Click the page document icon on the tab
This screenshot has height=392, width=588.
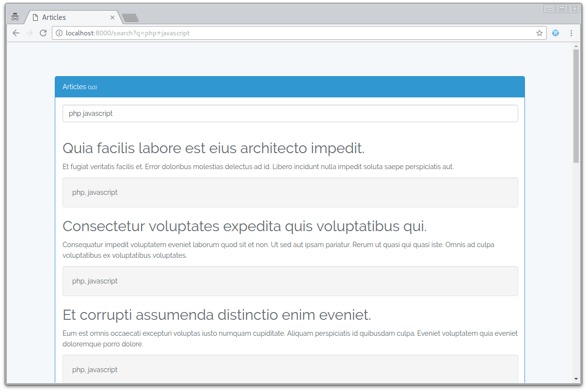tap(34, 17)
